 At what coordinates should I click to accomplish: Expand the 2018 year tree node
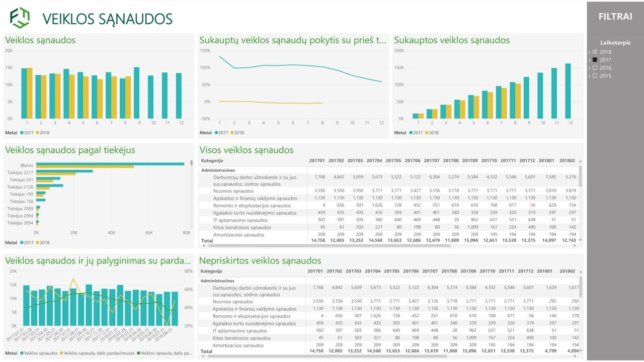[x=590, y=52]
